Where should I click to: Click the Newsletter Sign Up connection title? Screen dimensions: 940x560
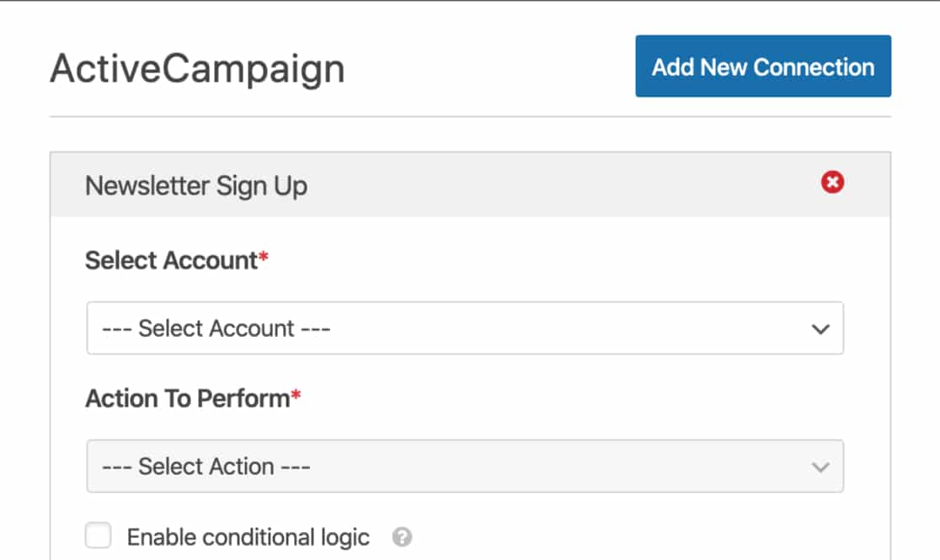196,186
